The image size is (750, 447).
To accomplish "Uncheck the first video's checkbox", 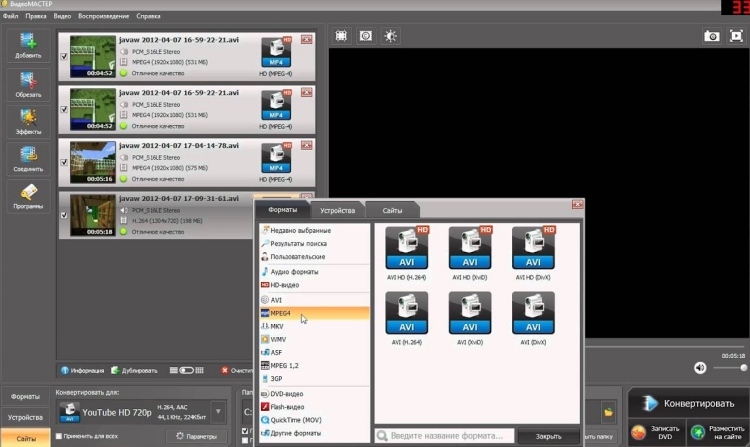I will pos(64,56).
